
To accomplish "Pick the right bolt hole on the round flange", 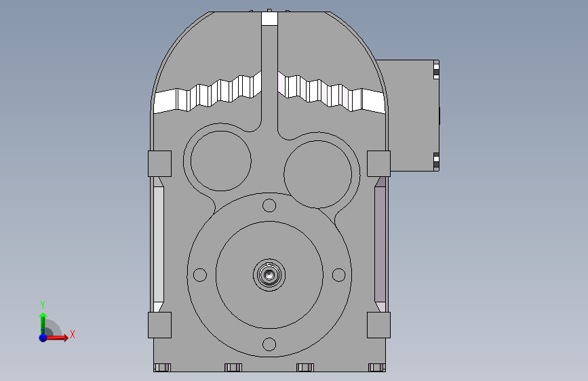I will coord(338,275).
